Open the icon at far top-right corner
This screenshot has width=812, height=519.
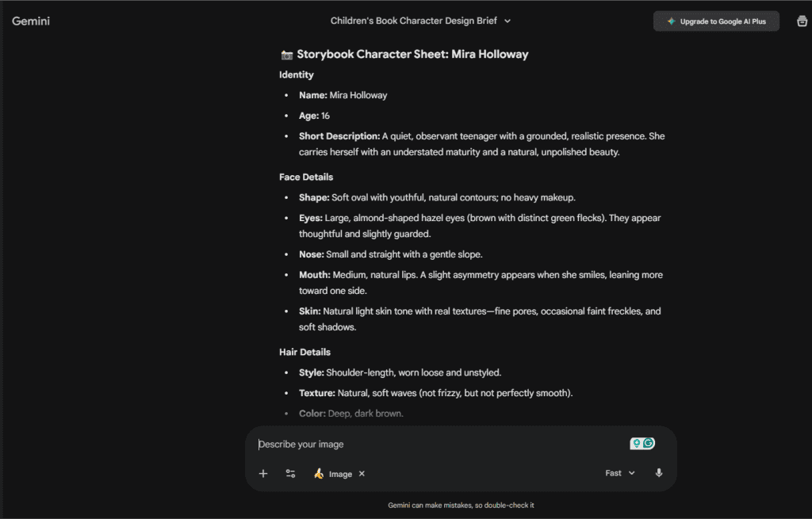[x=802, y=21]
